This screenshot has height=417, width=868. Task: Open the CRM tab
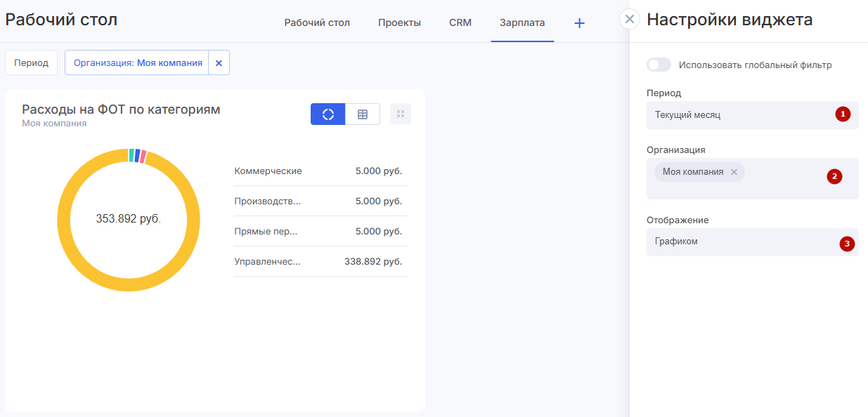(460, 22)
